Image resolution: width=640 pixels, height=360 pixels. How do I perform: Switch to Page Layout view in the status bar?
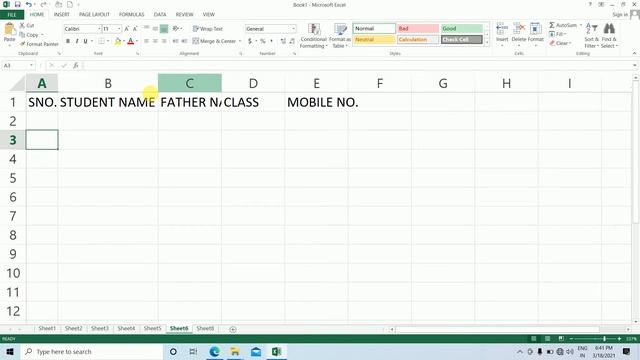pos(547,339)
